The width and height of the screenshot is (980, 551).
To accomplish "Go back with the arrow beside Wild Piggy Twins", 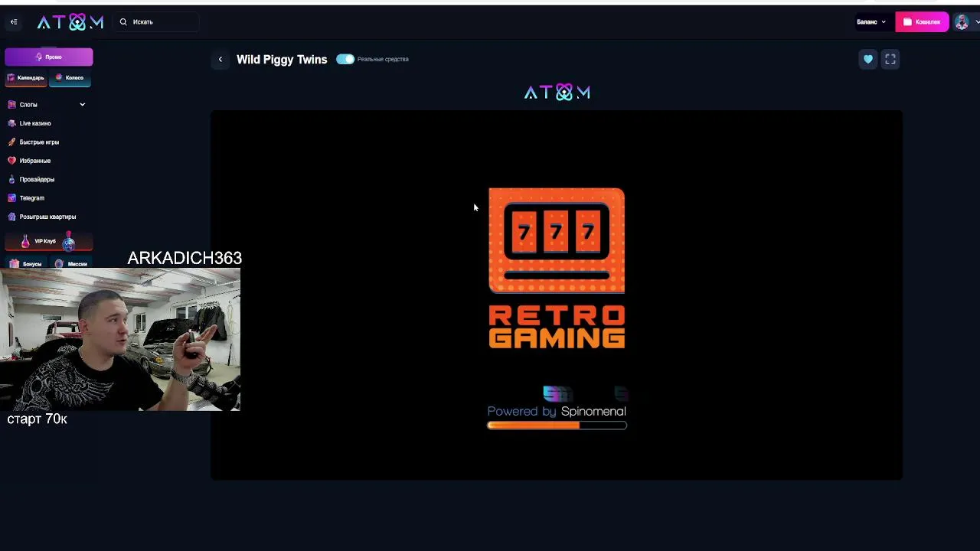I will [220, 60].
